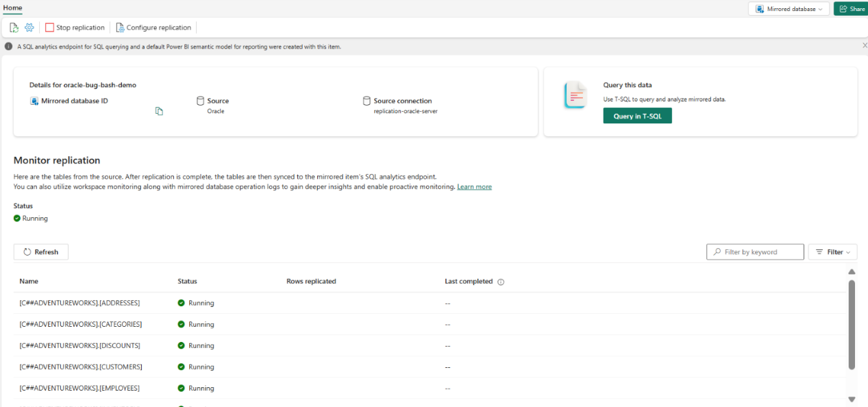The image size is (868, 407).
Task: Click the green Running checkmark for ADDRESSES
Action: pos(182,303)
